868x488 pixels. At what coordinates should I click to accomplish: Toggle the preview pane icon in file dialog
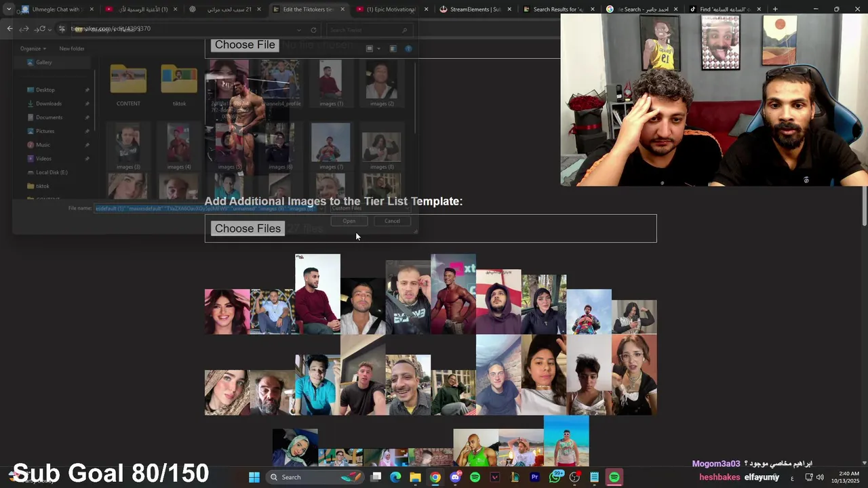tap(393, 49)
